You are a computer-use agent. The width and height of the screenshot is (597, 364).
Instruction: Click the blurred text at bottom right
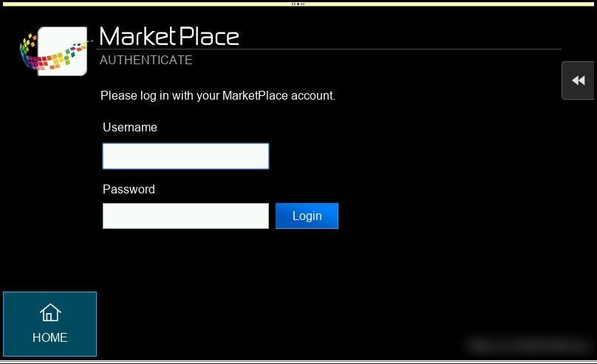click(529, 346)
